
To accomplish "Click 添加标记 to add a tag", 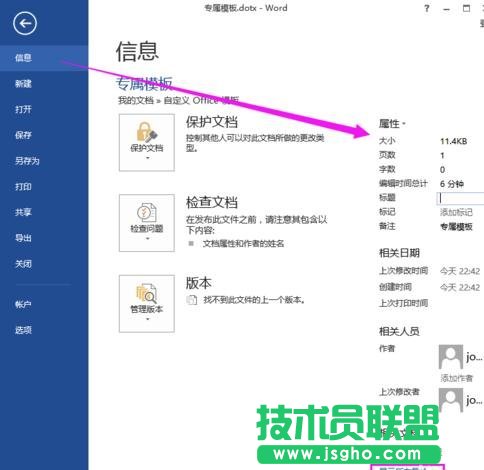I will 456,212.
